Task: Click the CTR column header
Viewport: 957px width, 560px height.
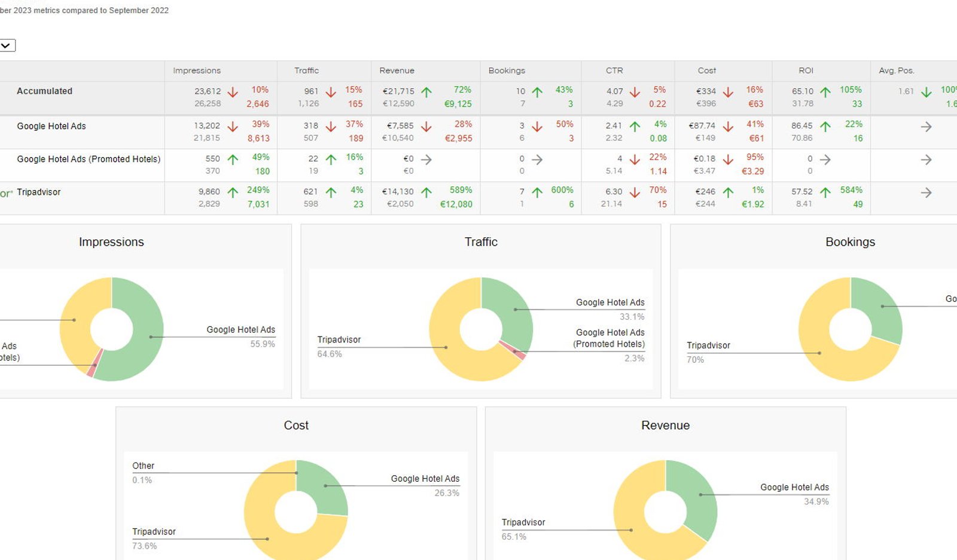Action: (614, 71)
